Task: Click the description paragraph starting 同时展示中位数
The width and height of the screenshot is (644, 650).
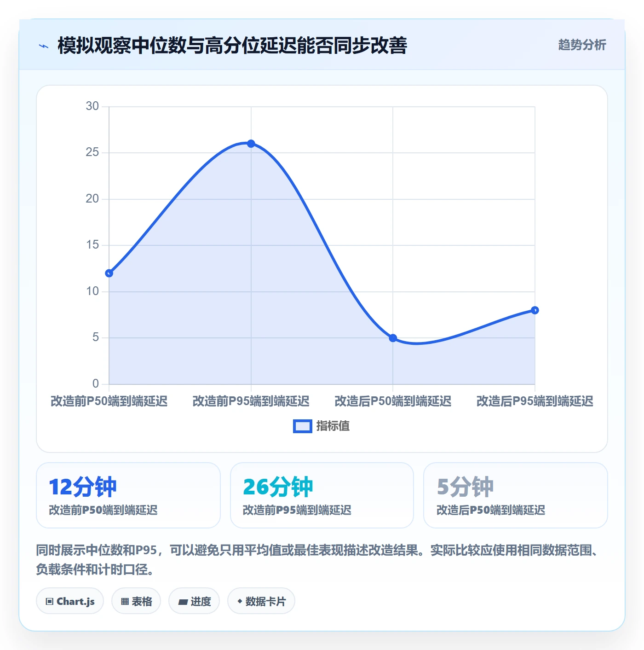Action: click(317, 560)
